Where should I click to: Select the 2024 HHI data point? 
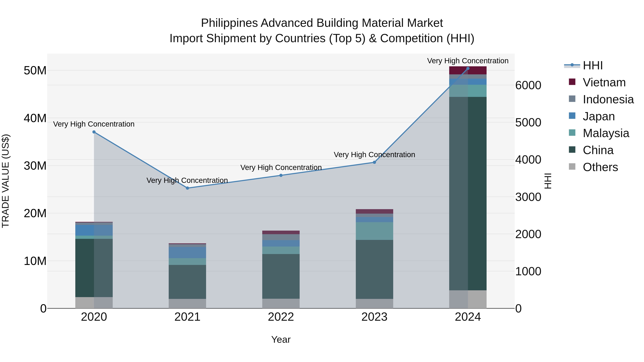point(468,68)
